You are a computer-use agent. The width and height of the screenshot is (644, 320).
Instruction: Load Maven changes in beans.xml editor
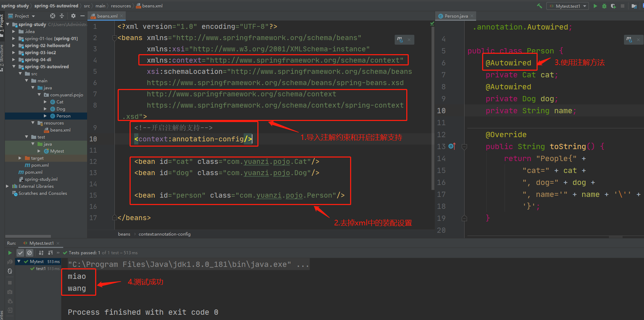(x=400, y=40)
